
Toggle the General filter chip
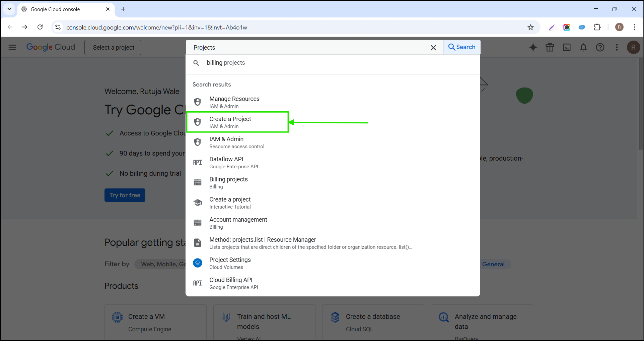(493, 264)
